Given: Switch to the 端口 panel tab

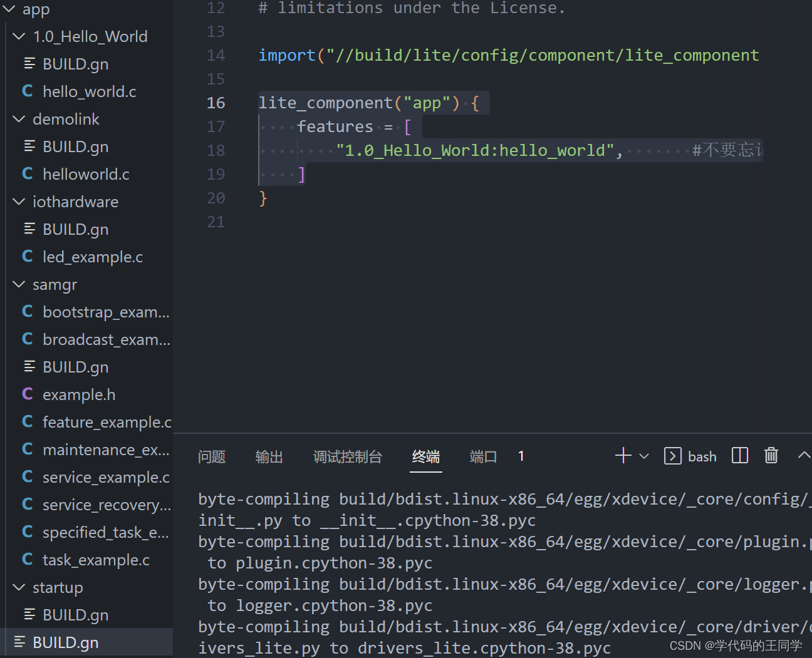Looking at the screenshot, I should pos(483,457).
